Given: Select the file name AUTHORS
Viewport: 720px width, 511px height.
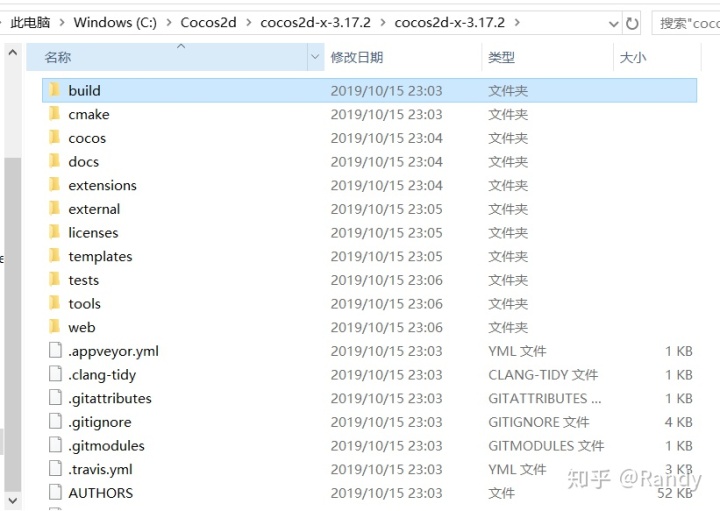Looking at the screenshot, I should pos(101,493).
